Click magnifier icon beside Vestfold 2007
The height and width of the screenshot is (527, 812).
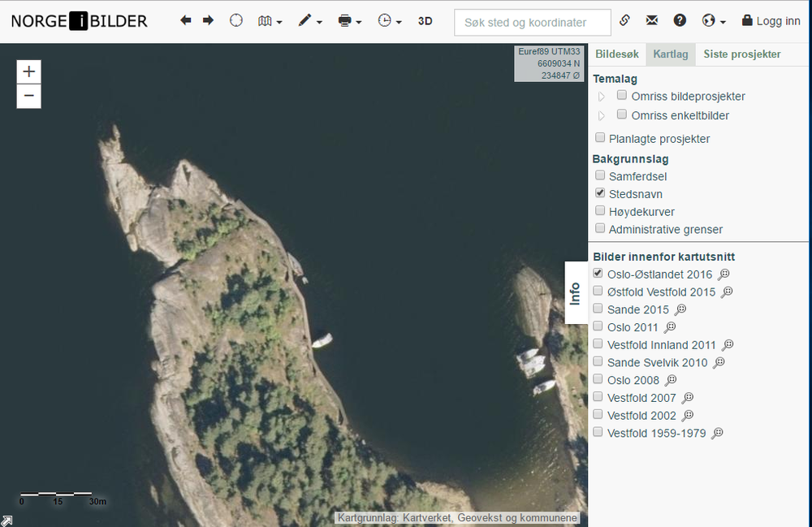687,398
